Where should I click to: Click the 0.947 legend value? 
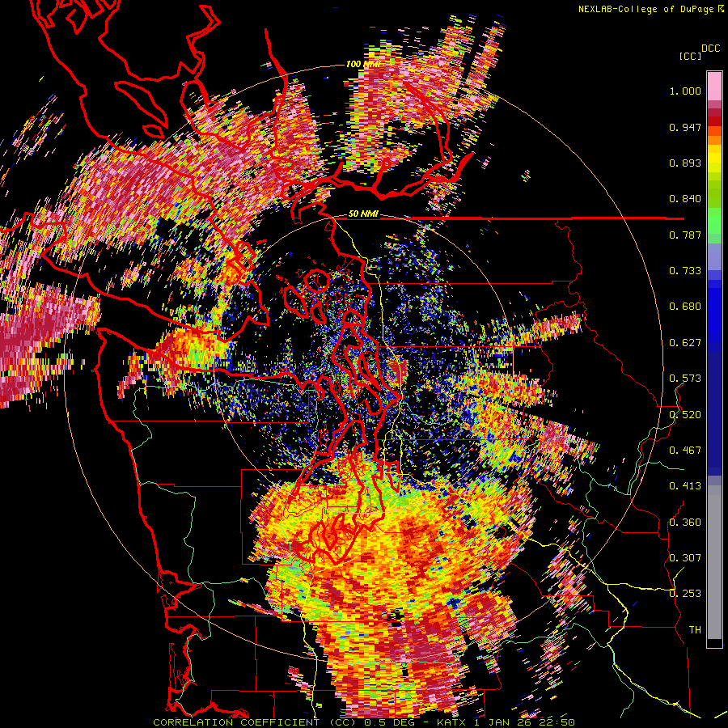685,127
